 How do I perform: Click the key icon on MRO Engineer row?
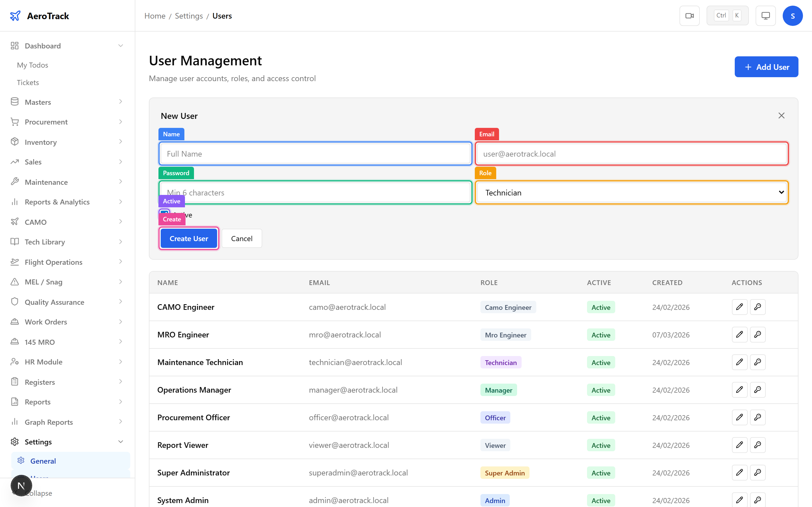[758, 334]
